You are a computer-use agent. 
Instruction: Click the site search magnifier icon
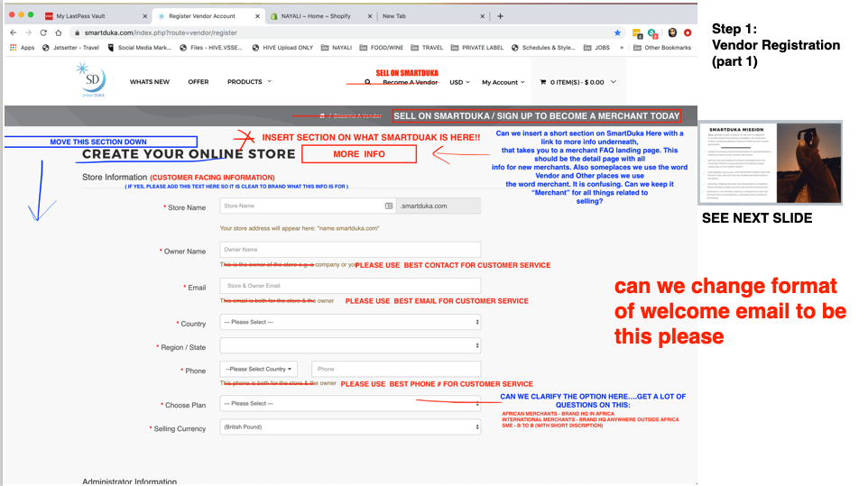[x=367, y=82]
